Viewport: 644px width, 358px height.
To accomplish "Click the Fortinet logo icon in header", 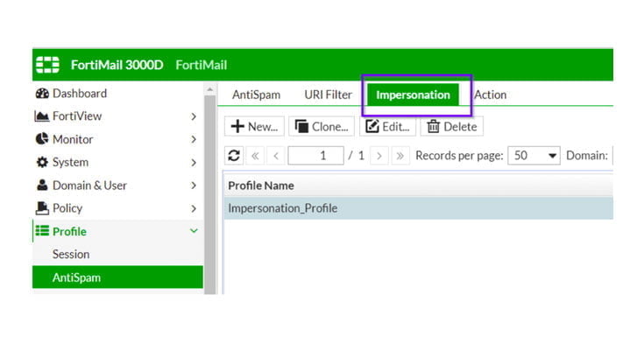I will (x=47, y=65).
